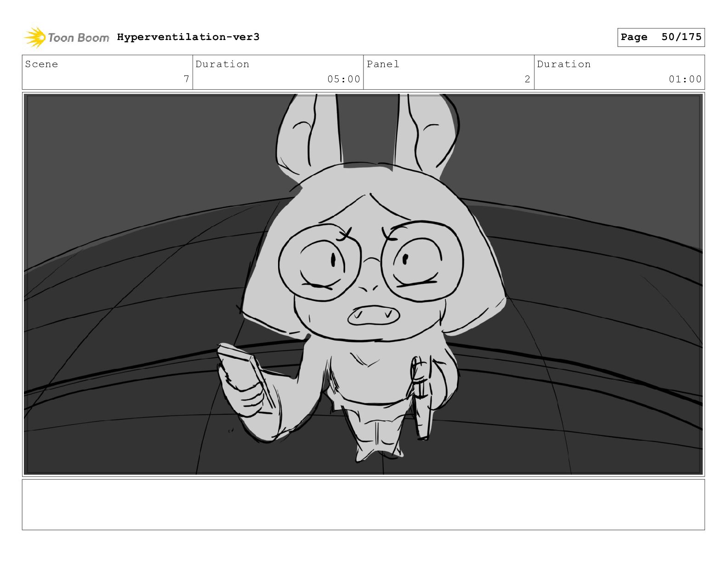Click the empty notes box below panel
Image resolution: width=728 pixels, height=563 pixels.
tap(363, 505)
